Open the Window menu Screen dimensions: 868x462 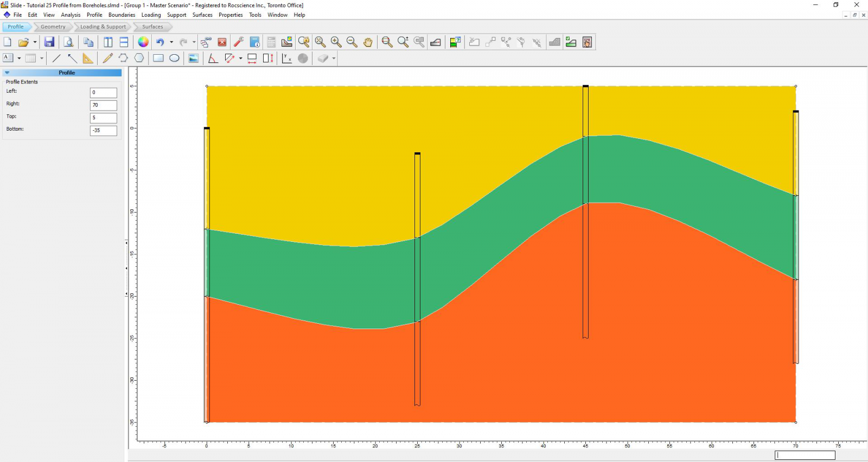click(277, 15)
